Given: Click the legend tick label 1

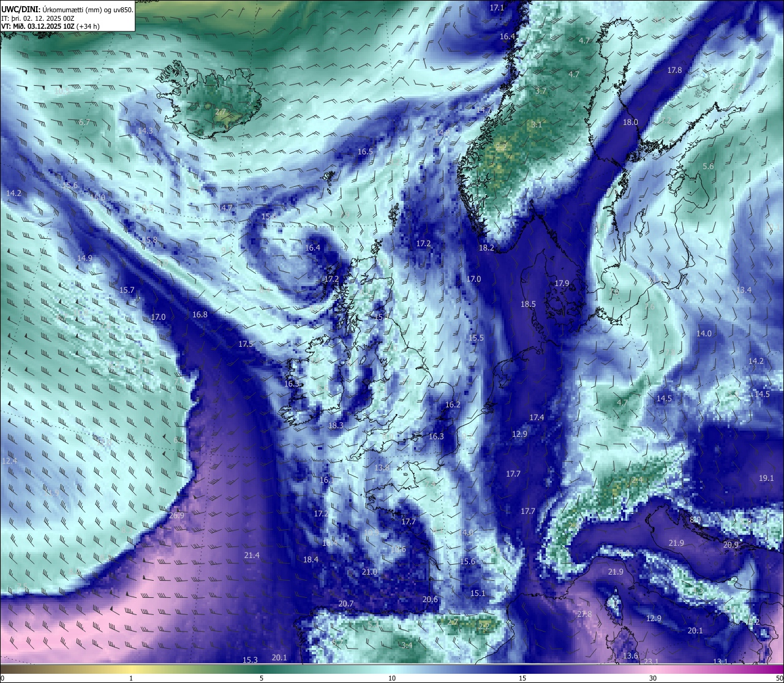Looking at the screenshot, I should pos(131,678).
